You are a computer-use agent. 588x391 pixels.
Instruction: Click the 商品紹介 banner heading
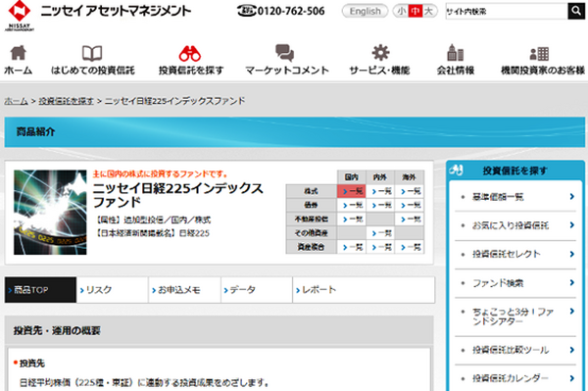pos(35,131)
